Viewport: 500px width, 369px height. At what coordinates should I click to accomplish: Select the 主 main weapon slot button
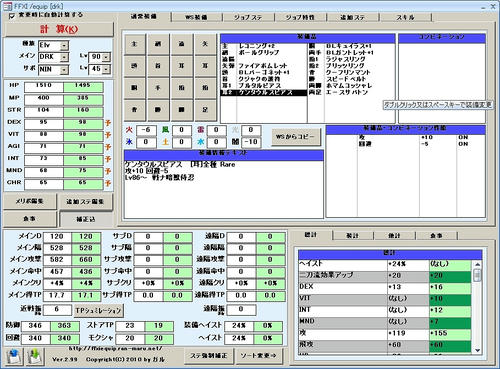click(134, 44)
